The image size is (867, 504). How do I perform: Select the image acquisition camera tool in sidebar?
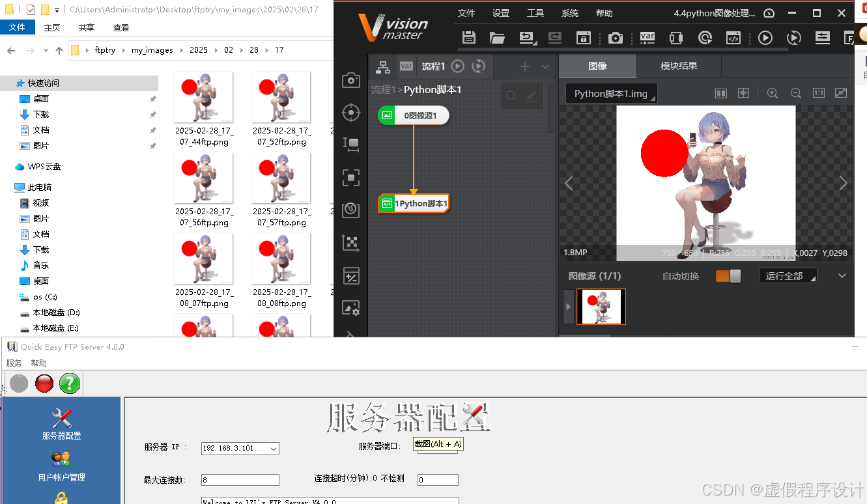coord(351,80)
